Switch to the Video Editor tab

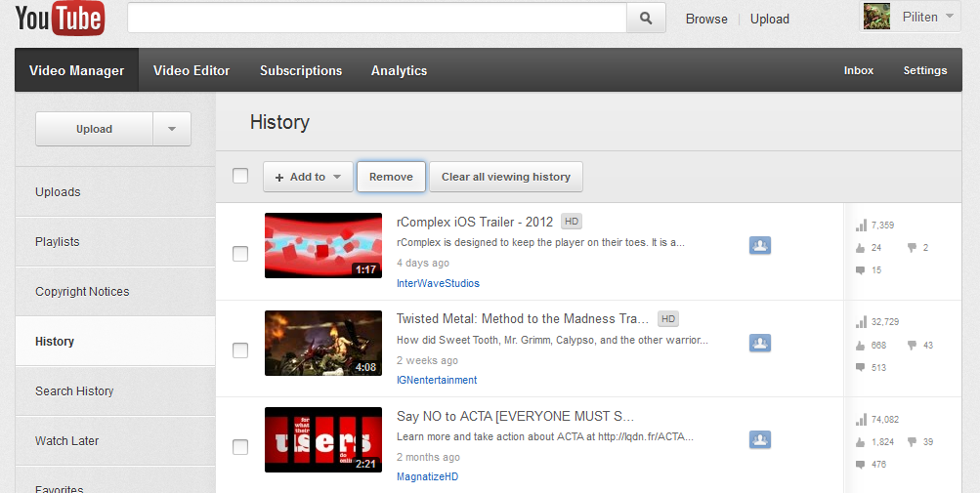[x=192, y=70]
